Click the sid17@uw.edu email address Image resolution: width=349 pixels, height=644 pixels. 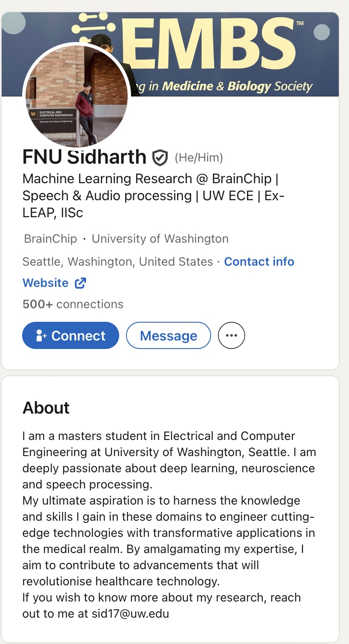pyautogui.click(x=130, y=614)
